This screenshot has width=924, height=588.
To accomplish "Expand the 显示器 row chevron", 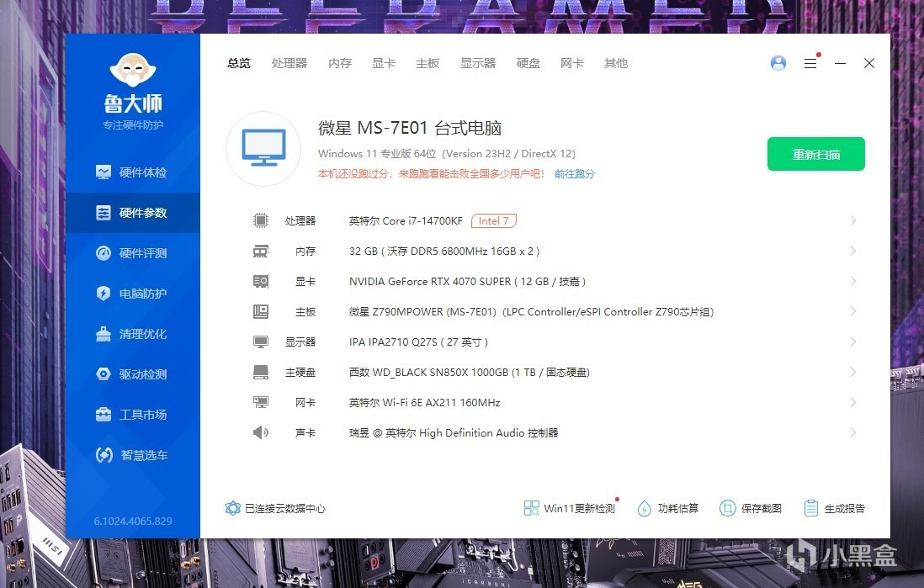I will 852,342.
